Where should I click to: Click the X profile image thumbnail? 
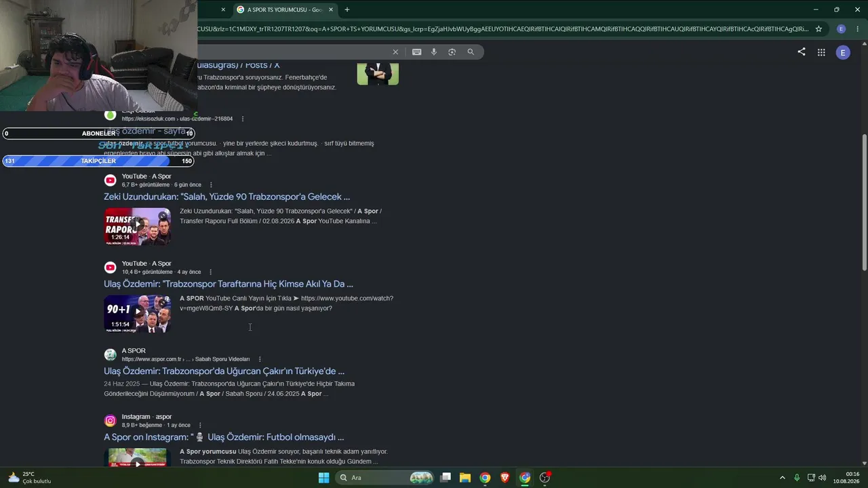378,74
